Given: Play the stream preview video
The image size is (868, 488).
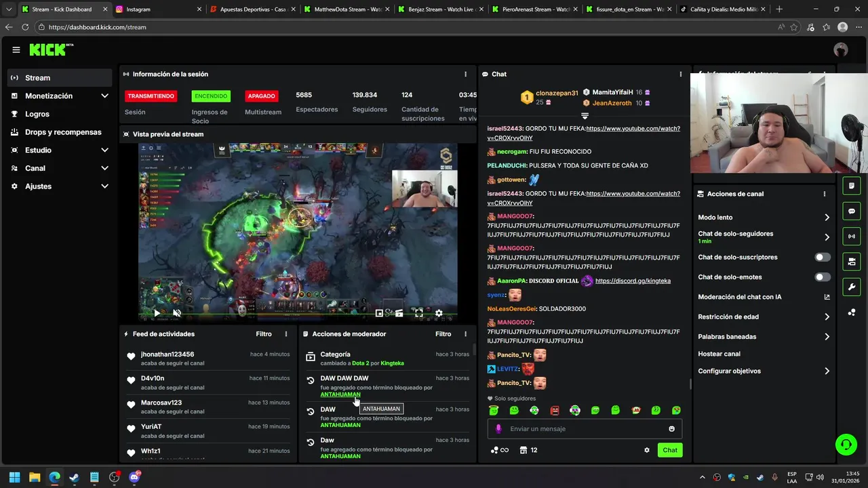Looking at the screenshot, I should [157, 313].
